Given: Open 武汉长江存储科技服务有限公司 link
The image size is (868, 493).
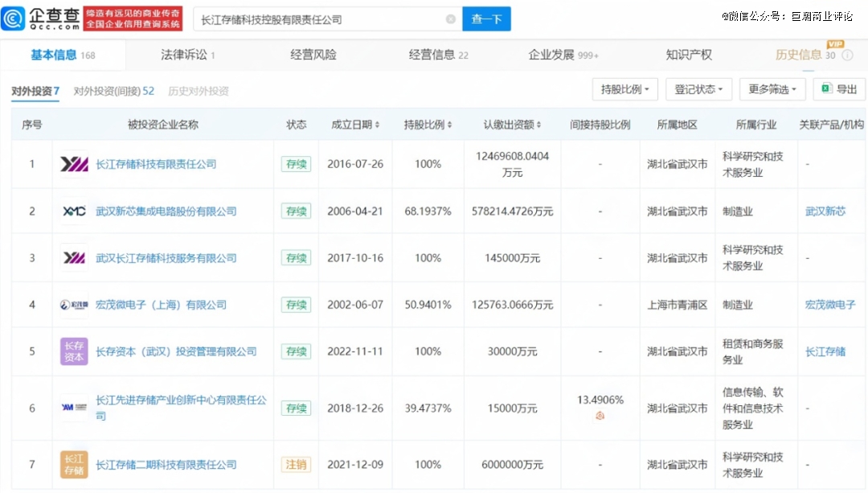Looking at the screenshot, I should (166, 257).
